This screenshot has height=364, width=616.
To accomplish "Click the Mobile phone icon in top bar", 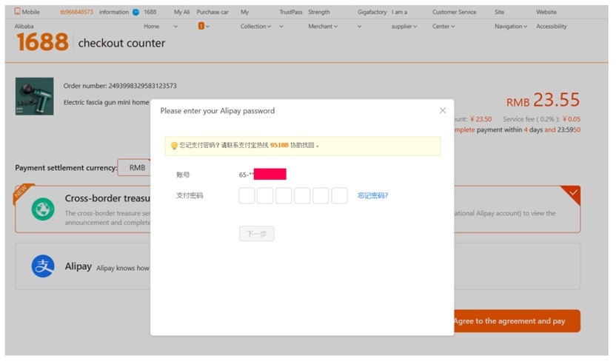I will [17, 12].
